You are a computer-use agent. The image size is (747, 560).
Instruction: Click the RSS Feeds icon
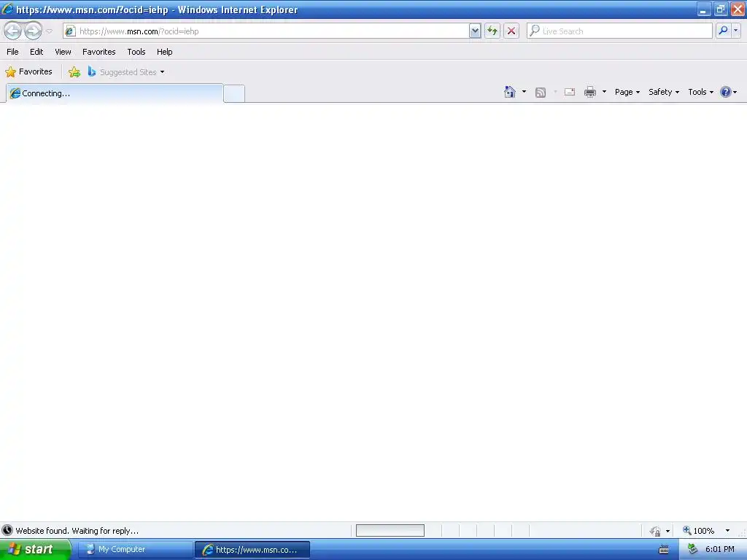[541, 93]
